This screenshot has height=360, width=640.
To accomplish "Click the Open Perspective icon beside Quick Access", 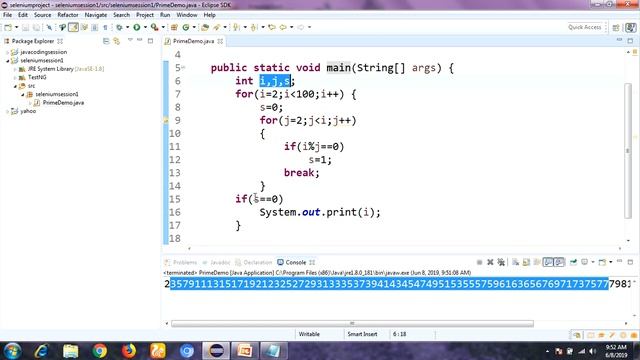I will [x=616, y=27].
